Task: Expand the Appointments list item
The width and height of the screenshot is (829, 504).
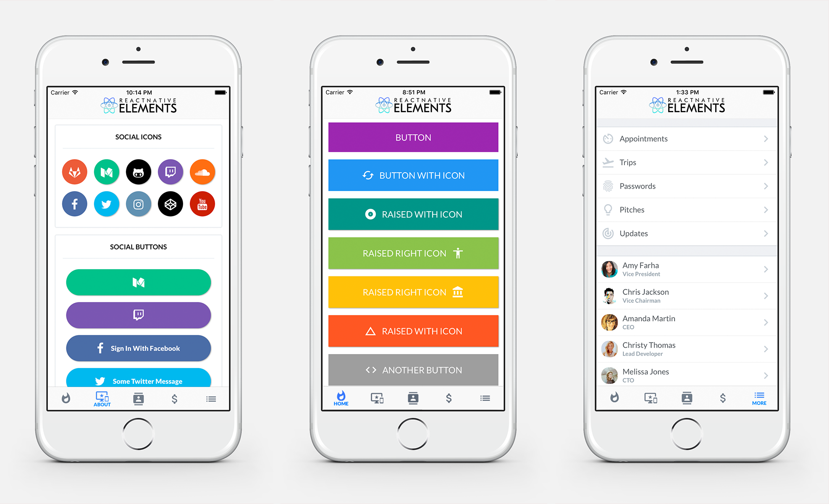Action: click(x=685, y=139)
